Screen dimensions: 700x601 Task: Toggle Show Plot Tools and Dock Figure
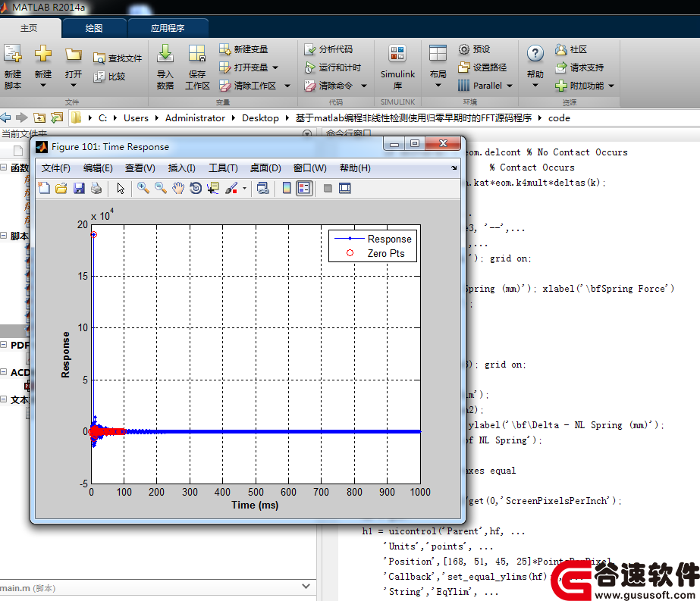(x=344, y=188)
